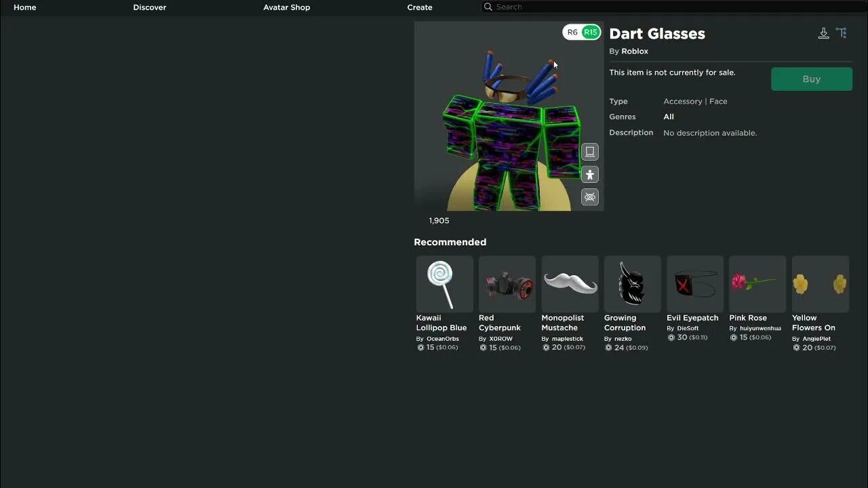Click the Yellow Flowers On title
Screen dimensions: 868x488
(x=814, y=323)
